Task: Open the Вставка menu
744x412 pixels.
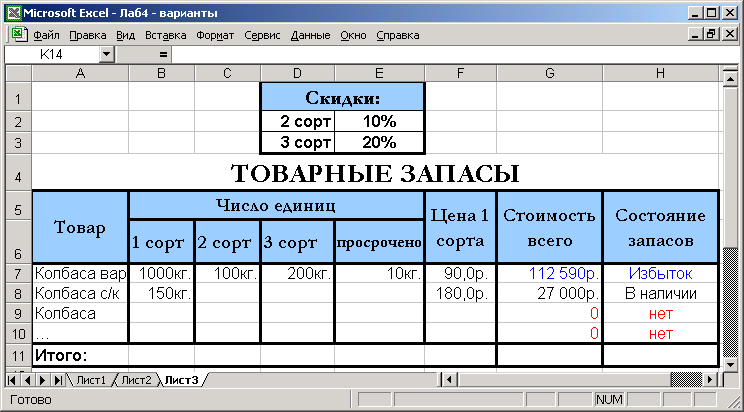Action: (166, 35)
